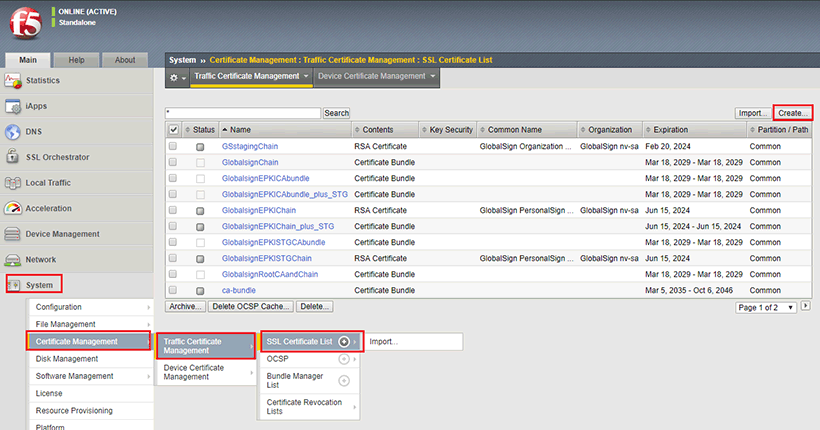The height and width of the screenshot is (430, 820).
Task: Click the status icon of GlobalsignEPKIChain row
Action: tap(200, 211)
